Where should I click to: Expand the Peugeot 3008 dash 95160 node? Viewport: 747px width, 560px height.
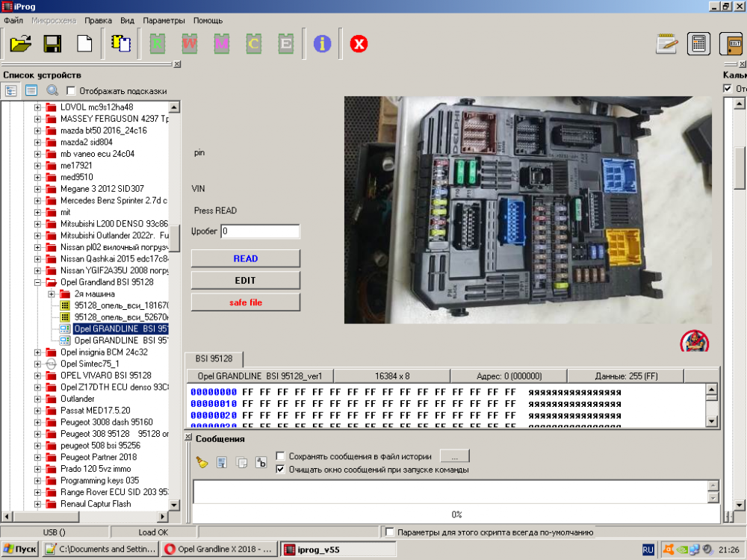[x=37, y=422]
